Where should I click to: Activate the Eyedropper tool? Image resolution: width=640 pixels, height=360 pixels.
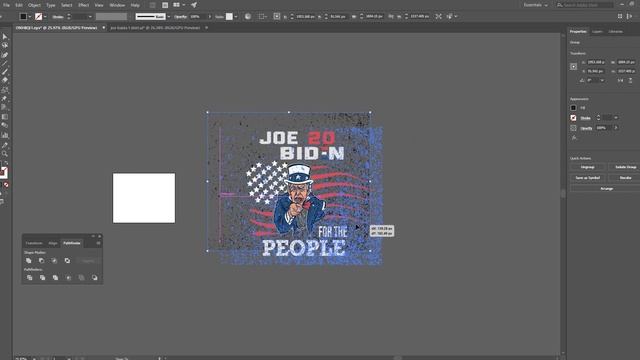coord(5,145)
